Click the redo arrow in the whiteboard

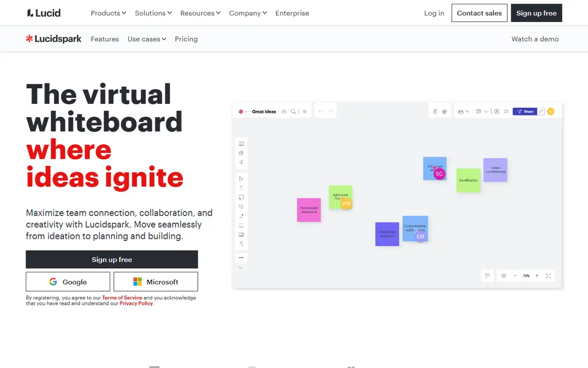coord(330,111)
